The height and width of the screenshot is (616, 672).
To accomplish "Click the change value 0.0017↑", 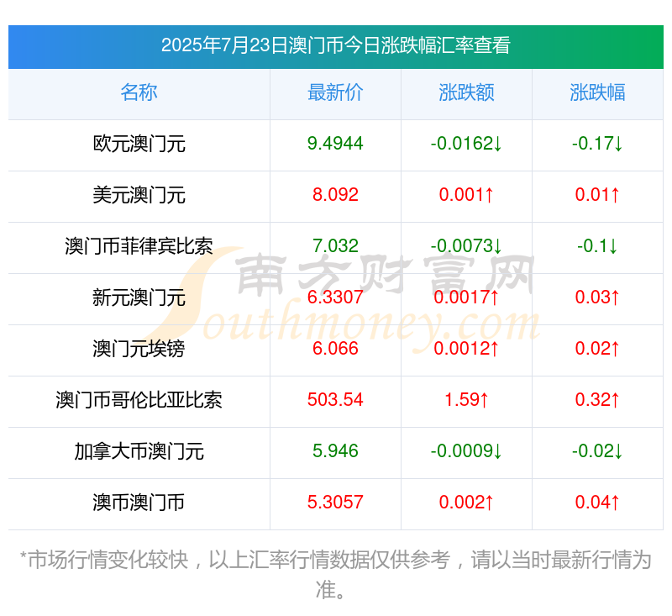I will click(466, 297).
